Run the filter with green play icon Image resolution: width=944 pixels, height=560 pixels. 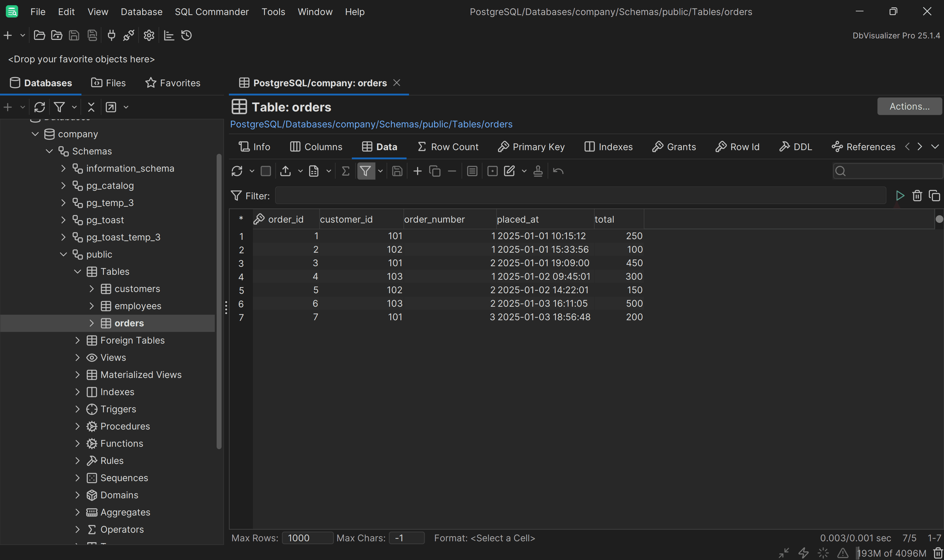tap(900, 196)
